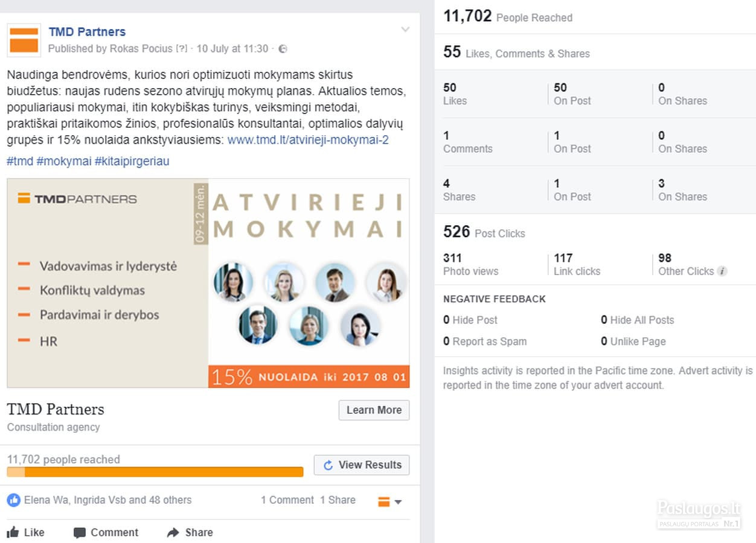Click the orange people reached progress bar
Screen dimensions: 756x543
155,472
